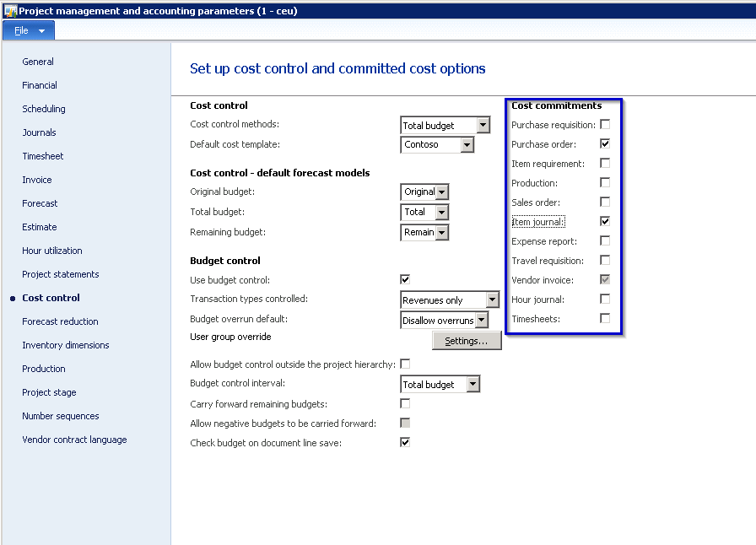Select the General section in sidebar
Image resolution: width=756 pixels, height=545 pixels.
coord(38,62)
